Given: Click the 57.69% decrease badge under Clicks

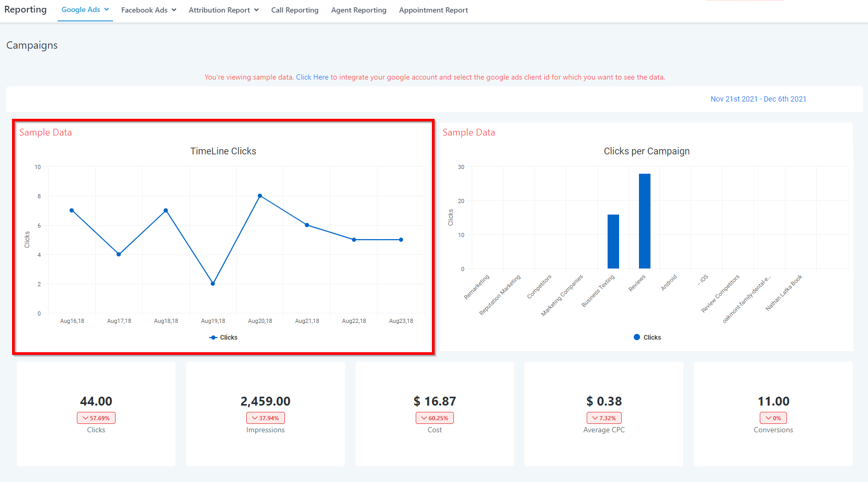Looking at the screenshot, I should (96, 418).
